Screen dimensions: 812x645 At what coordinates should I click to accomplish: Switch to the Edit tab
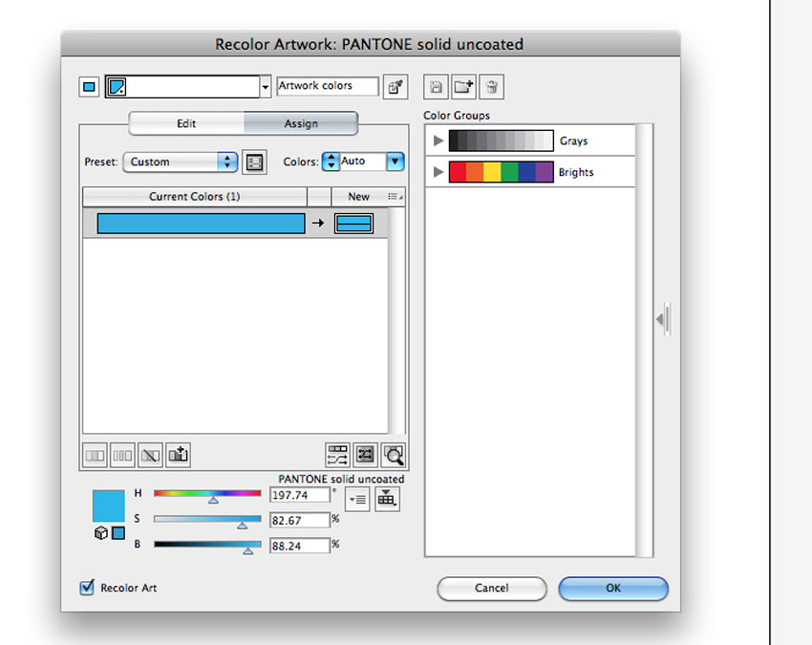(x=186, y=123)
